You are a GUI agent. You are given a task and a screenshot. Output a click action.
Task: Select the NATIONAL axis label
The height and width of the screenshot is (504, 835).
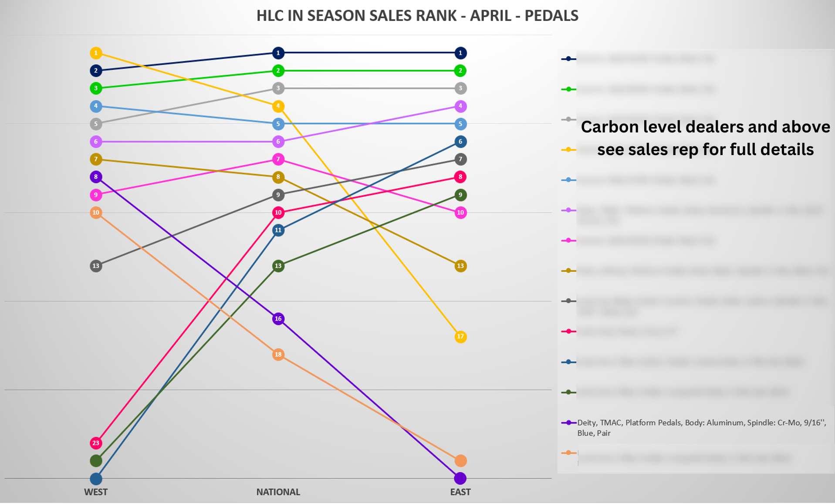278,492
